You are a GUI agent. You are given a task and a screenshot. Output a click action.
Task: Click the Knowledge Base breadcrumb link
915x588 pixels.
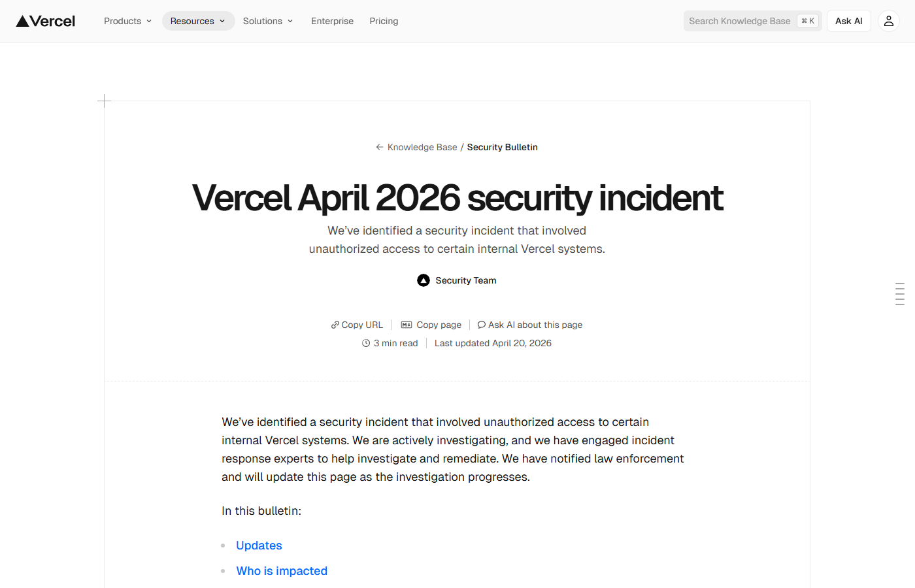click(x=422, y=146)
